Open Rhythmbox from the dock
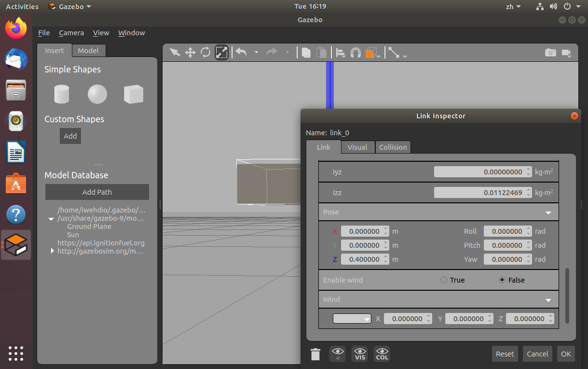Screen dimensions: 588x369 (x=16, y=121)
